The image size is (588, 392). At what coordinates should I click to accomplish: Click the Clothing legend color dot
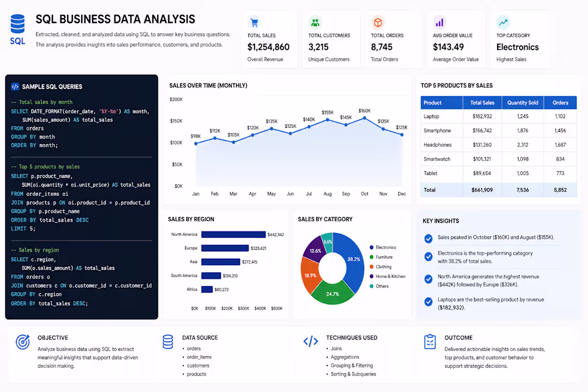click(372, 267)
